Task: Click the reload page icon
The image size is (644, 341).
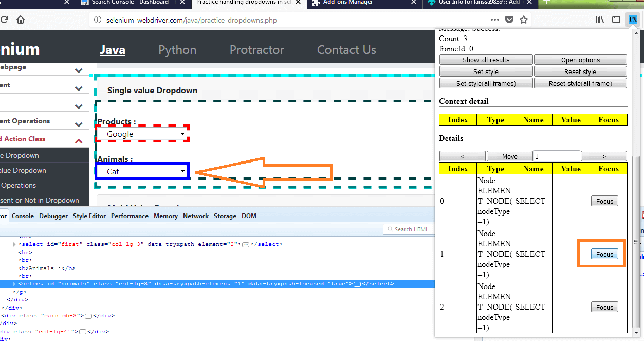Action: 5,20
